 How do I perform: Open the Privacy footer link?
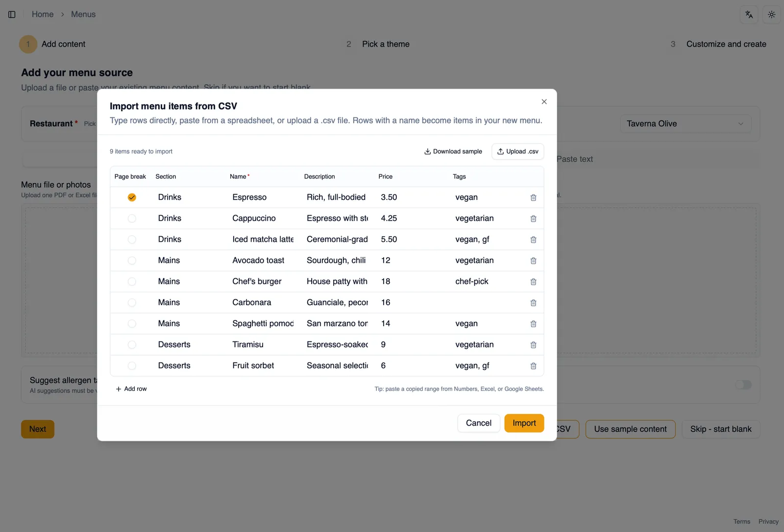click(768, 522)
